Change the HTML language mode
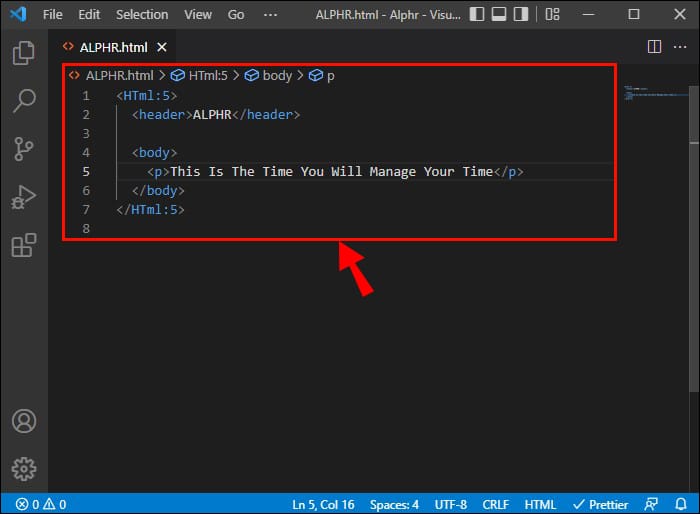This screenshot has width=700, height=514. click(x=540, y=505)
